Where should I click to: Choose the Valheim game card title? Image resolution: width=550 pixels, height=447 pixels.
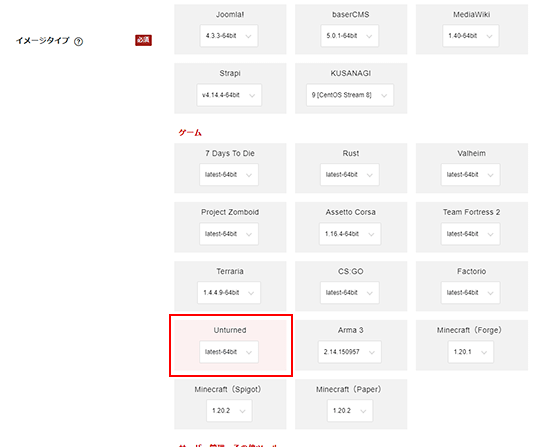tap(472, 153)
